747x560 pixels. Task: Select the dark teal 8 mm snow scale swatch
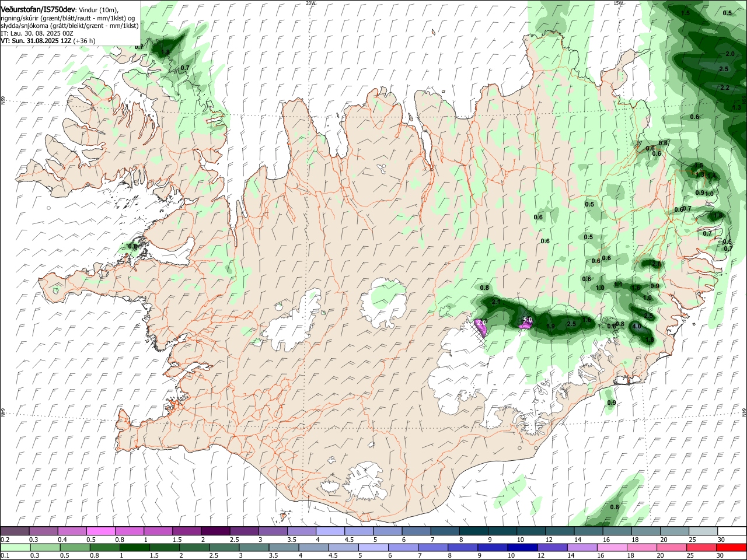(x=473, y=531)
